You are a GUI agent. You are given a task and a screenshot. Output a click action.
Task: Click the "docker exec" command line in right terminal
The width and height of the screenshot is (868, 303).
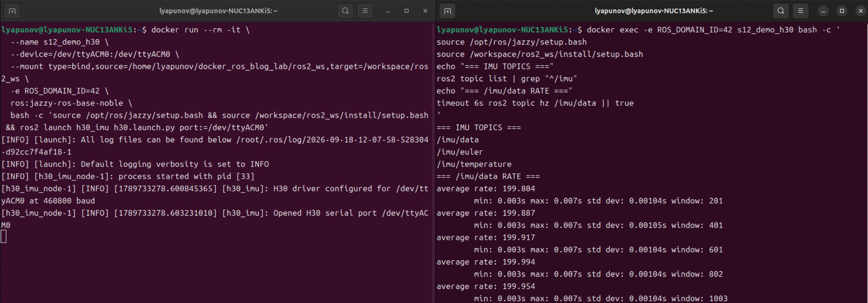pos(638,30)
